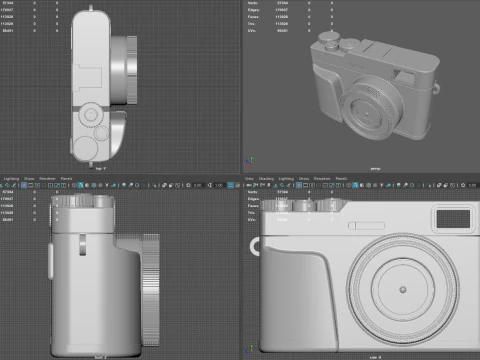Enable resolution gate in the lens-front viewport toolbar
480x360 pixels.
pos(312,185)
